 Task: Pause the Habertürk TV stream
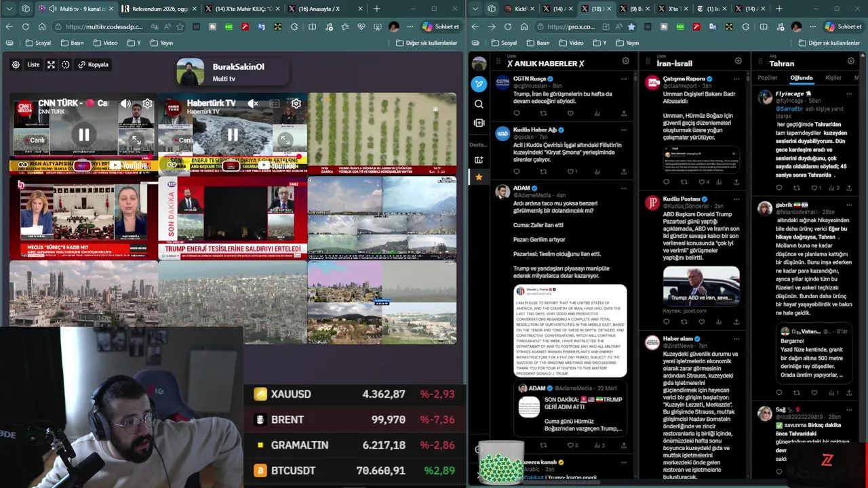233,134
